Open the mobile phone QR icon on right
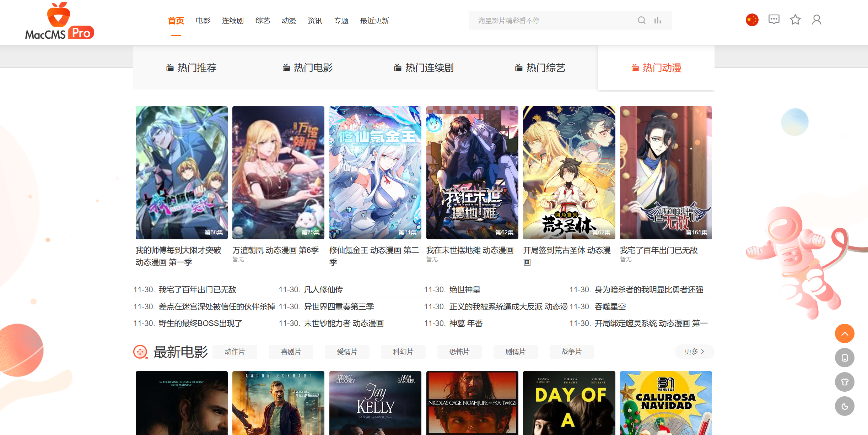 point(845,358)
